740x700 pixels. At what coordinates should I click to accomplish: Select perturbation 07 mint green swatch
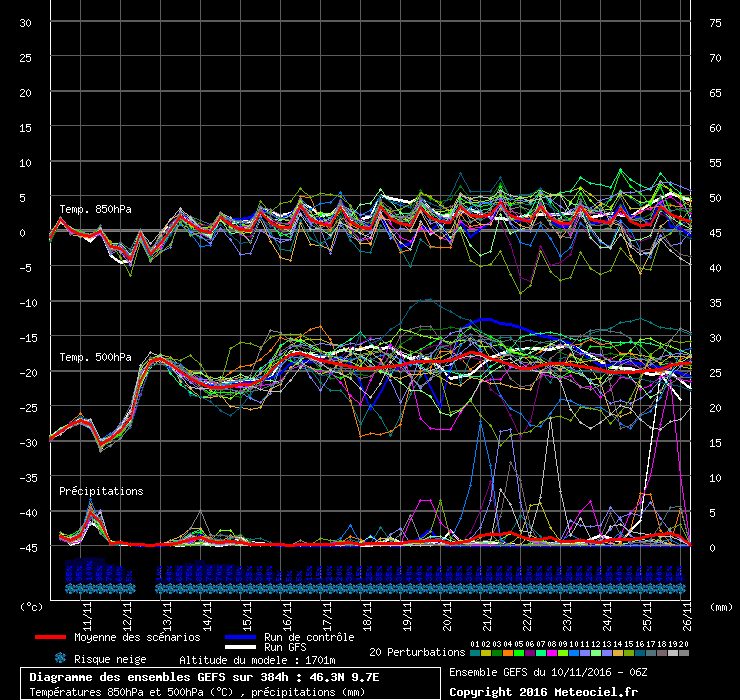point(540,653)
